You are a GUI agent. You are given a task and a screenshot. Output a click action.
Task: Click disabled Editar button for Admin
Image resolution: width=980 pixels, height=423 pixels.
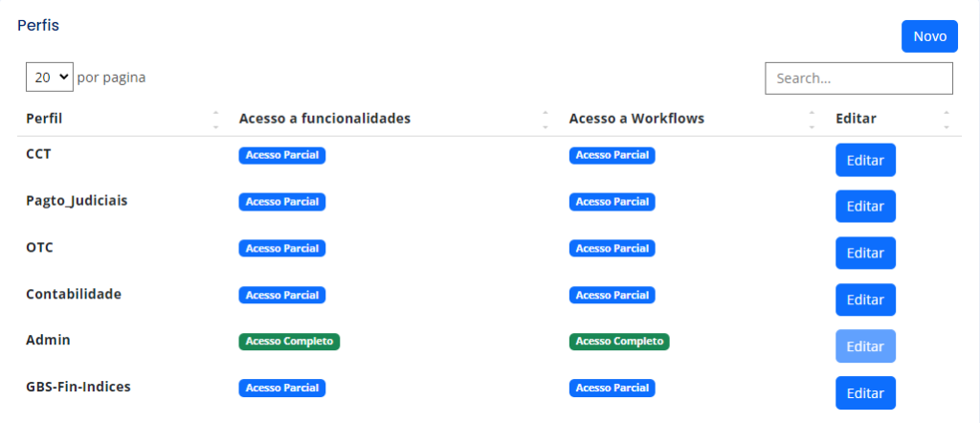[x=865, y=346]
